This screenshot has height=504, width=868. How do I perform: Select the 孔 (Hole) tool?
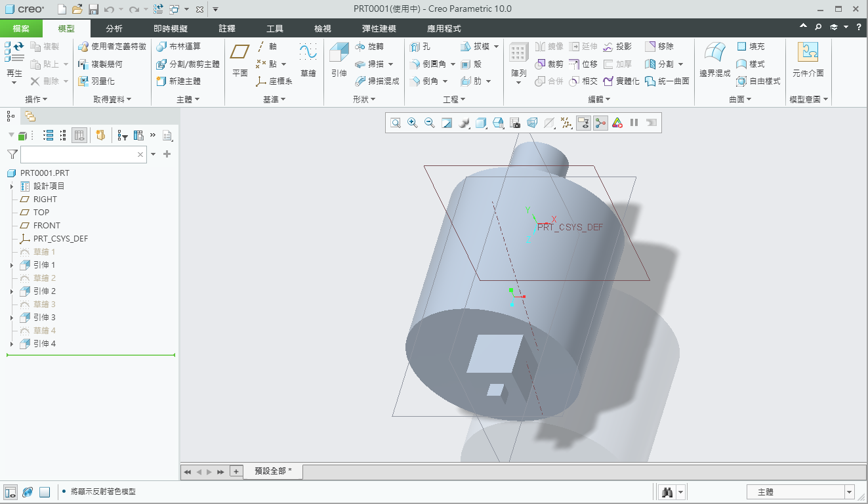(421, 47)
